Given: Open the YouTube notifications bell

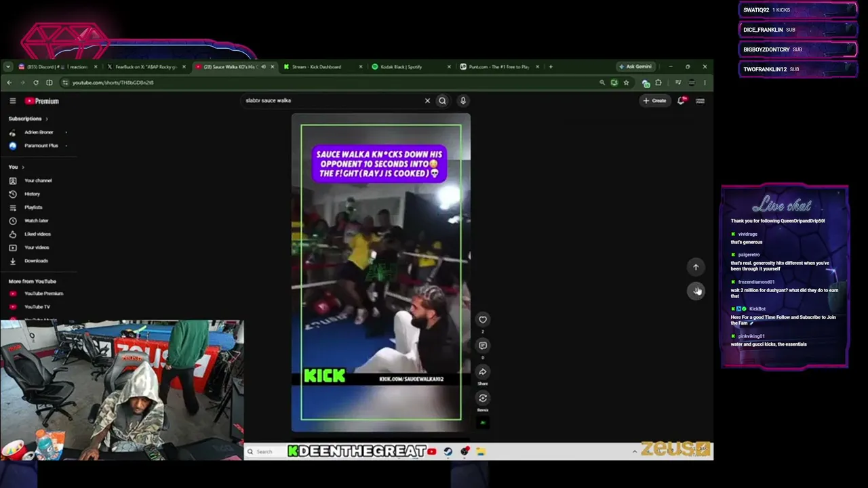Looking at the screenshot, I should point(682,101).
